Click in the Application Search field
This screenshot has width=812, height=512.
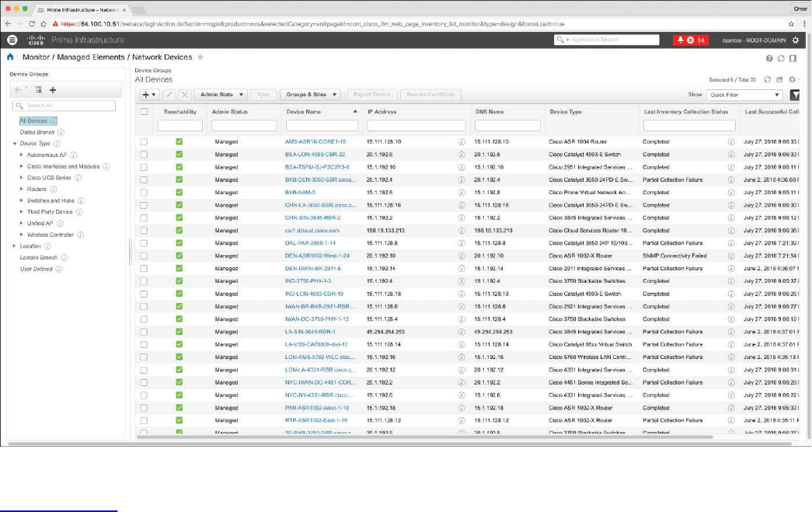tap(606, 40)
